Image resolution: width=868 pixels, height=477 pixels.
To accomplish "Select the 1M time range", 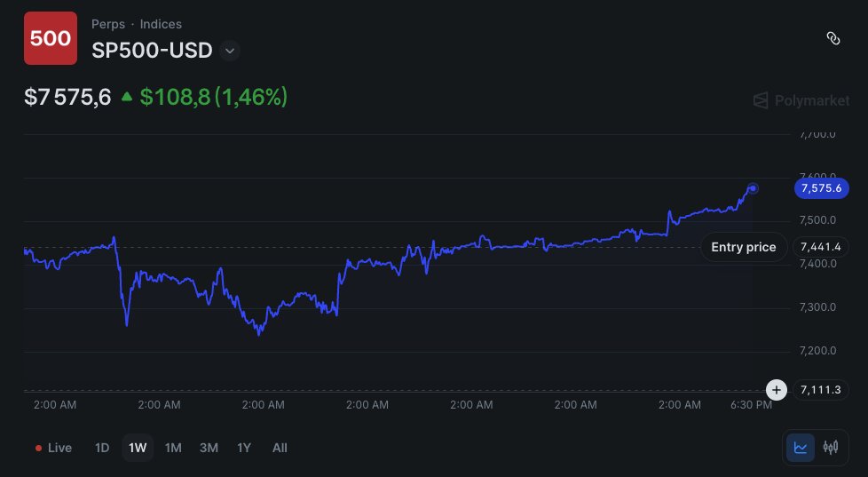I will pyautogui.click(x=173, y=448).
